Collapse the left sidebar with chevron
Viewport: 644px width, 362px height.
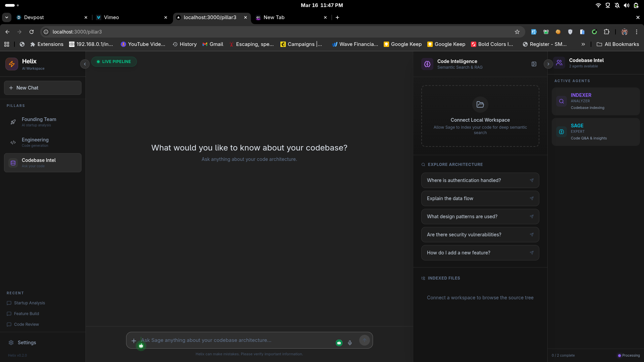point(85,64)
